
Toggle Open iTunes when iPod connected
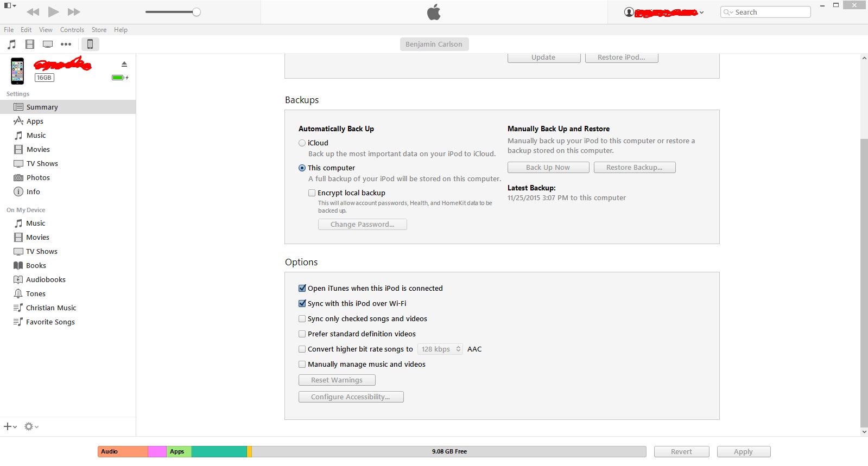point(302,288)
